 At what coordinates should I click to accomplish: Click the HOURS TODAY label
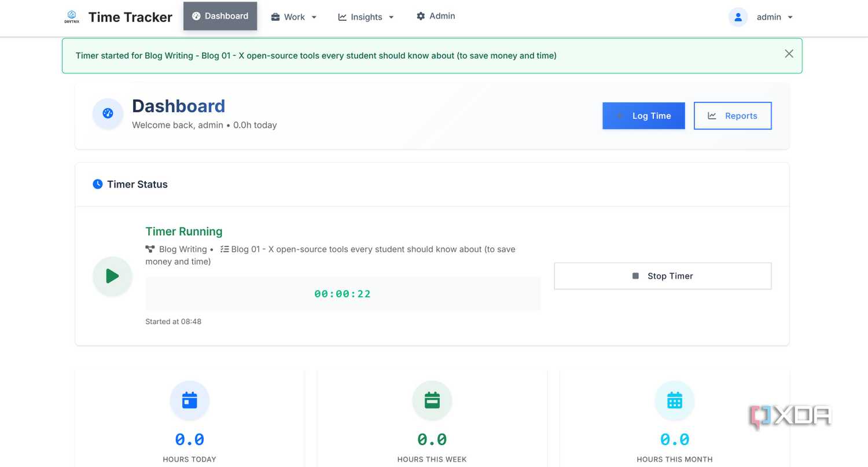[x=190, y=459]
